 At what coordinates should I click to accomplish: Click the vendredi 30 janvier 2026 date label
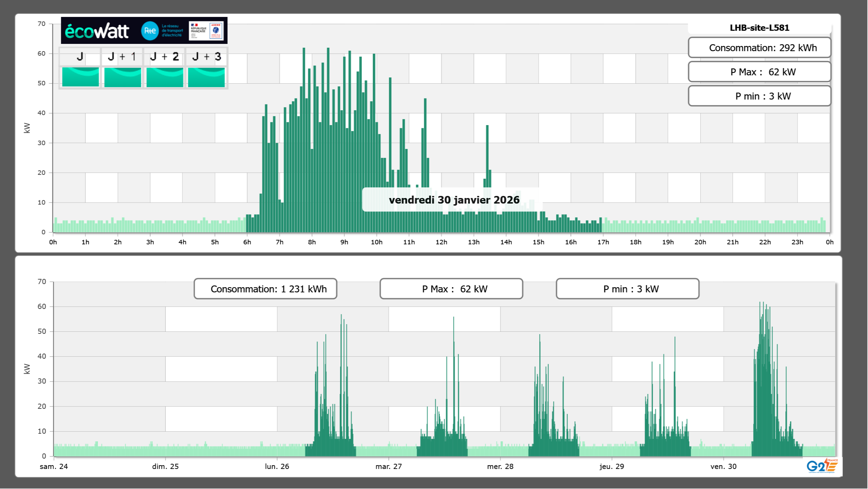tap(454, 200)
